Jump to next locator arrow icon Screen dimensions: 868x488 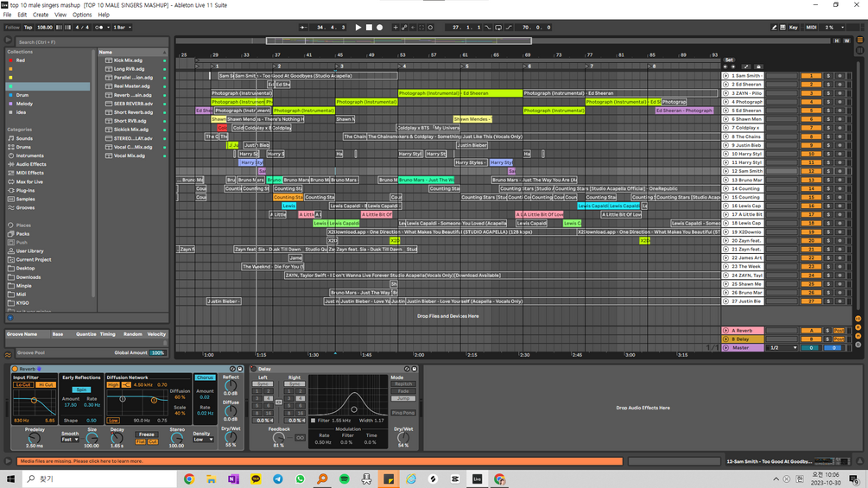coord(733,67)
